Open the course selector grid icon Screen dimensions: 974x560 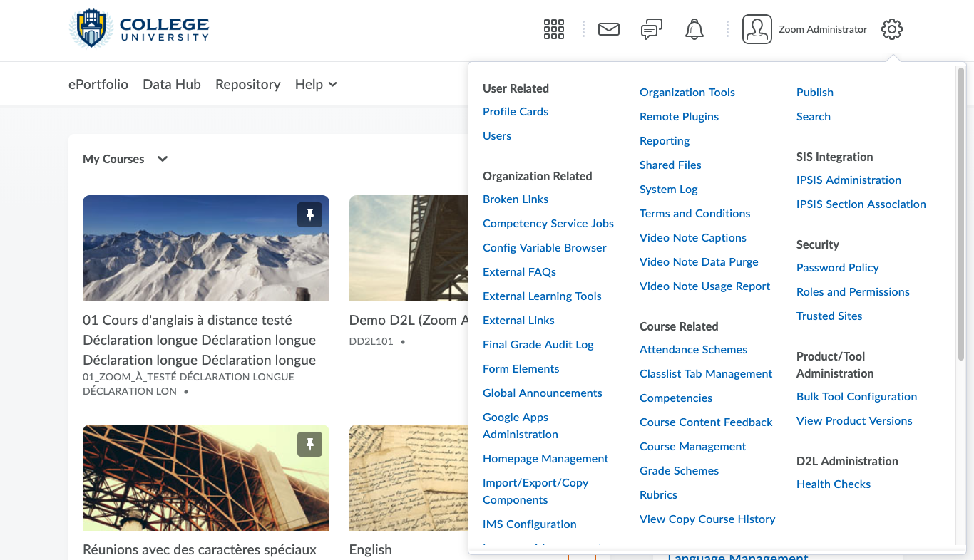[554, 29]
